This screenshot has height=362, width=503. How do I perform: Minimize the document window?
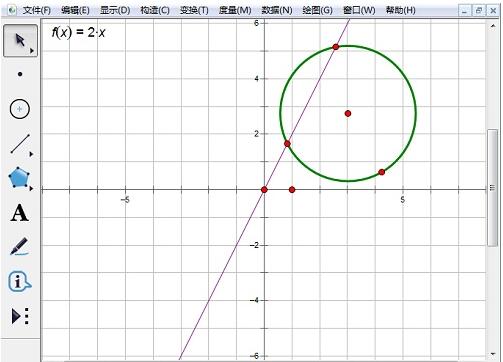[464, 11]
